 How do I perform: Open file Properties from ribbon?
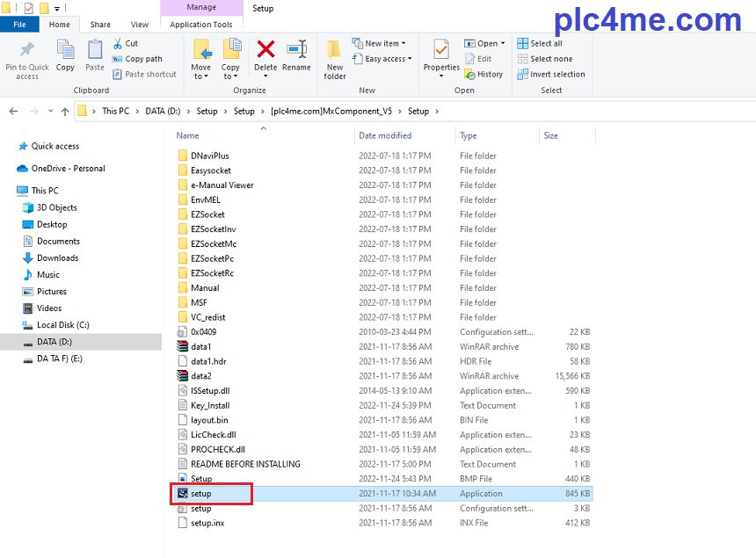[x=441, y=54]
